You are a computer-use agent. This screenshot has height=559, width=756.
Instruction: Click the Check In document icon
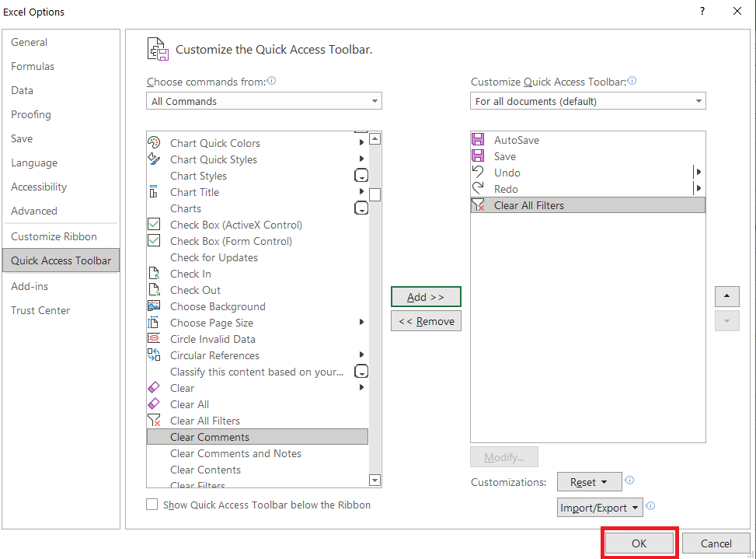154,274
